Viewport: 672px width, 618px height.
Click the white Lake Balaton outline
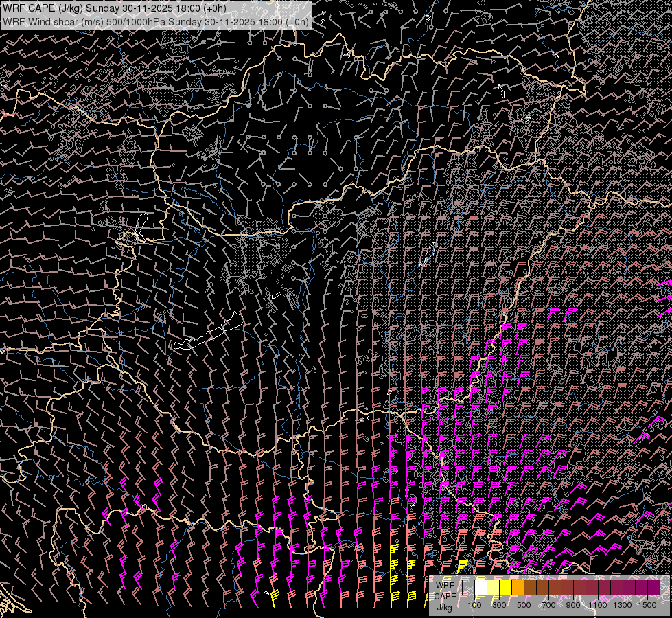click(x=206, y=335)
